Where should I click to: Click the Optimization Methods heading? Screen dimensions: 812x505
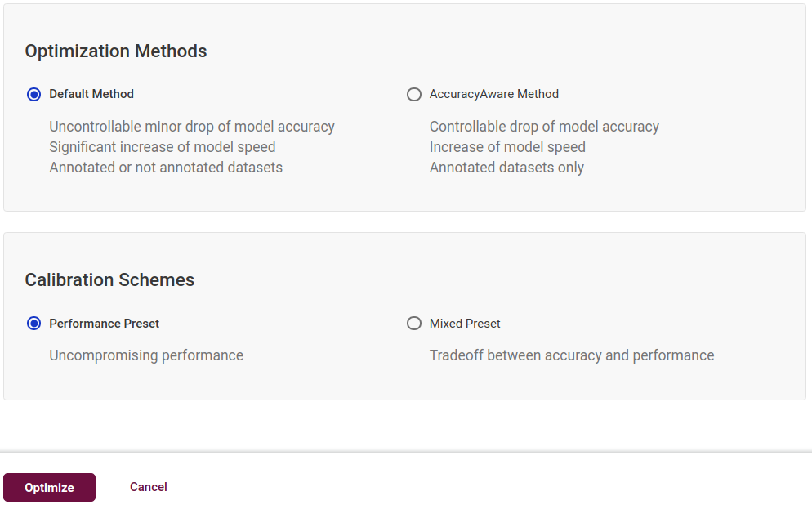click(x=116, y=51)
